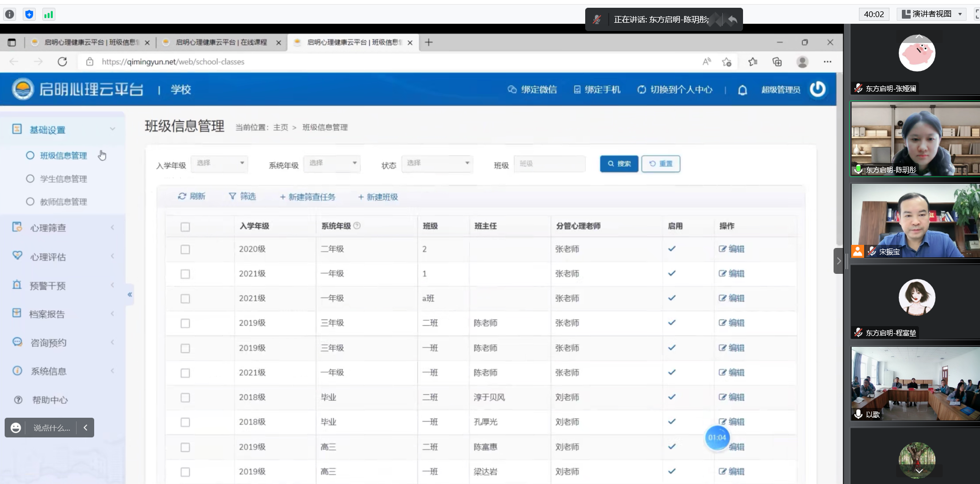Tick the select-all checkbox in table header

(x=185, y=227)
